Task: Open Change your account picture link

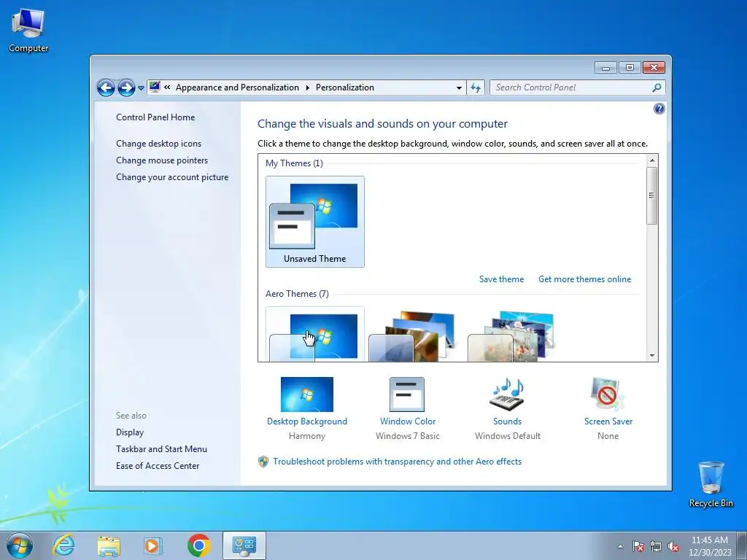Action: click(x=172, y=177)
